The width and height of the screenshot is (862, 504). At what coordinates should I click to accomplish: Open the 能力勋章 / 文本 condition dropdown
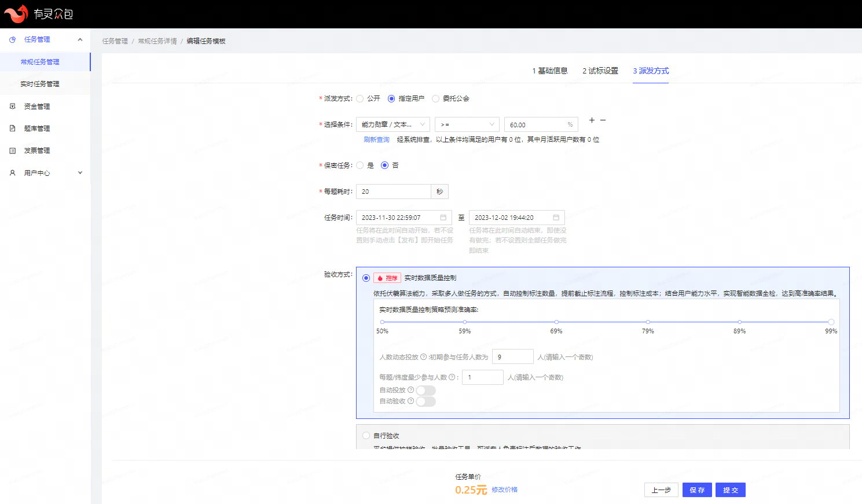pyautogui.click(x=393, y=124)
